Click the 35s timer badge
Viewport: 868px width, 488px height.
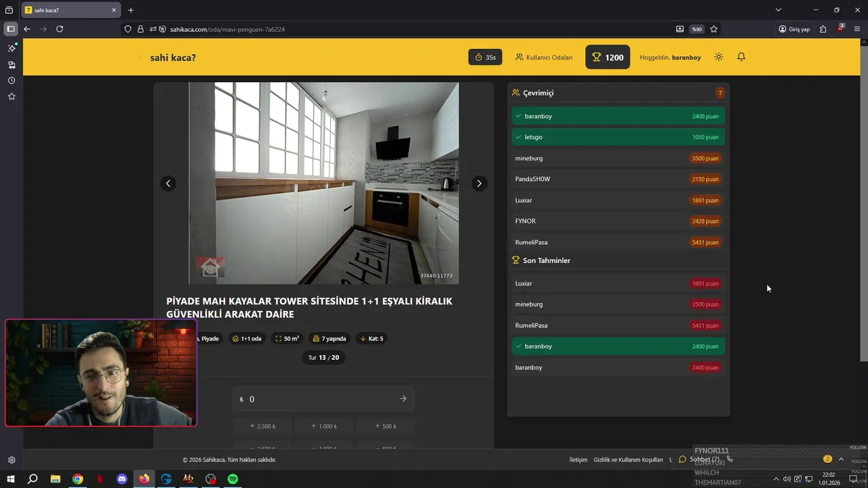486,58
